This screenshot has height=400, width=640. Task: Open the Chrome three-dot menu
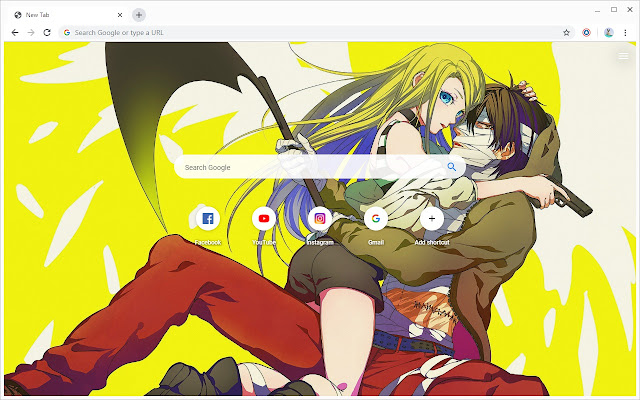(x=625, y=33)
